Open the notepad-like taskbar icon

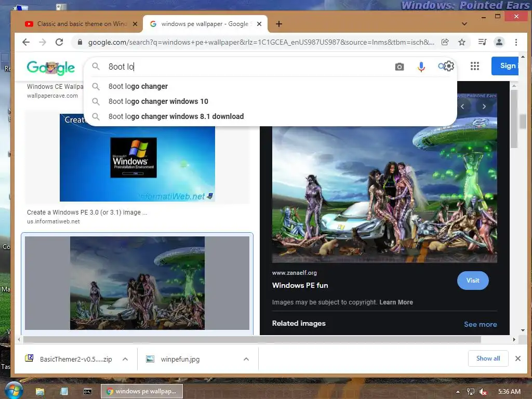[64, 392]
